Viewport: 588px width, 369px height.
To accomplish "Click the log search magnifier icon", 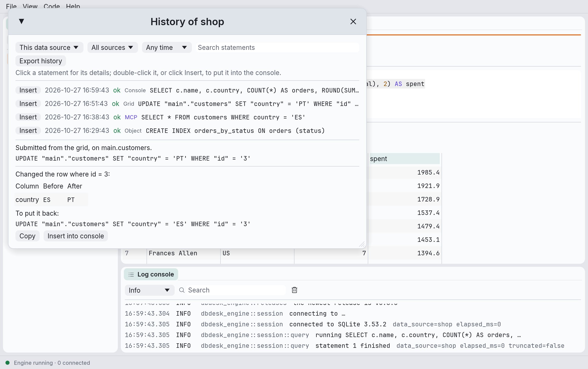I will coord(182,290).
